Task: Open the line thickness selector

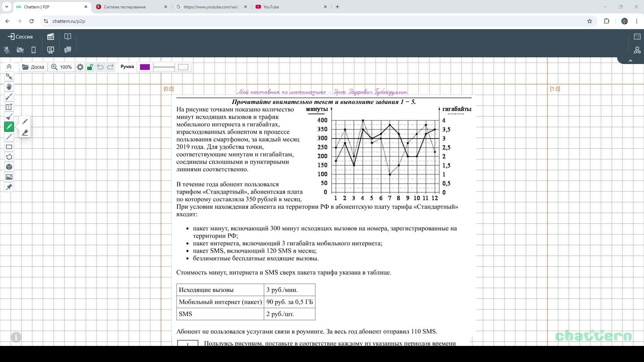Action: 164,67
